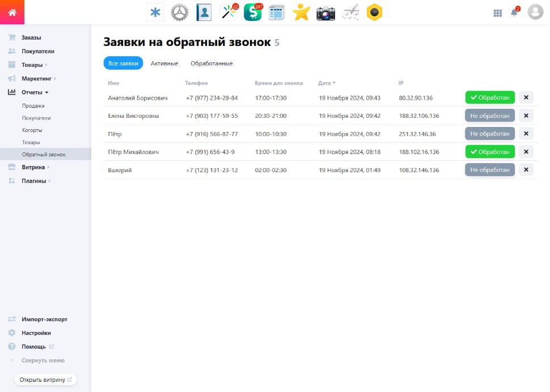This screenshot has width=550, height=392.
Task: Click the Телефон column header
Action: (x=196, y=83)
